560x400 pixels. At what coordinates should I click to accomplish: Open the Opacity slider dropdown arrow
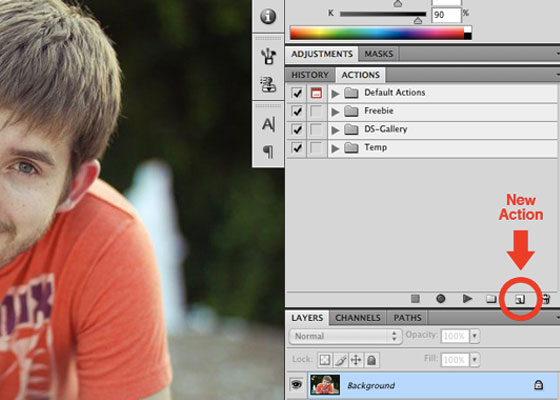click(474, 336)
